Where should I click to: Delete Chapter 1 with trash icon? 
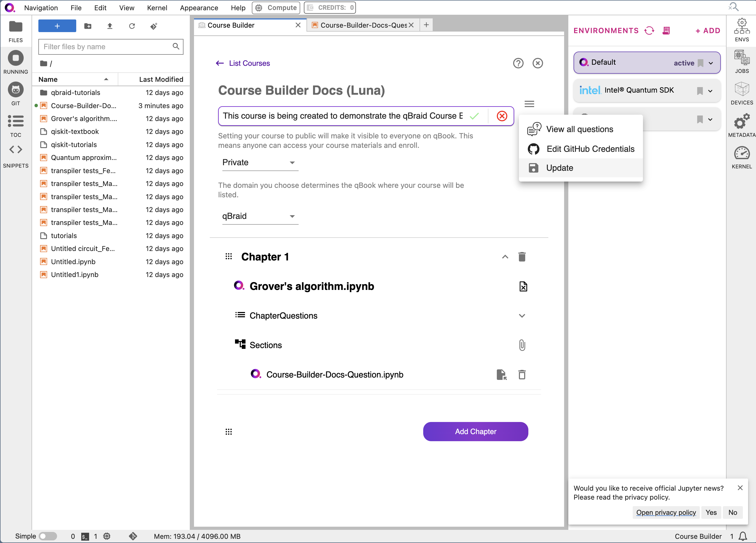(x=522, y=257)
